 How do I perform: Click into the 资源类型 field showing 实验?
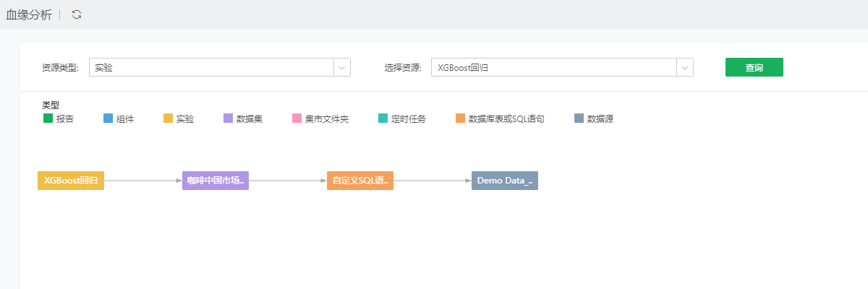coord(210,67)
